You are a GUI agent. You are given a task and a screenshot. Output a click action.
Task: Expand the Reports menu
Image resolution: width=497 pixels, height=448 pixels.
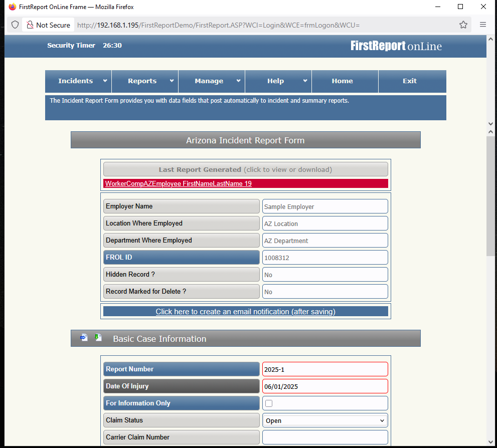coord(144,81)
